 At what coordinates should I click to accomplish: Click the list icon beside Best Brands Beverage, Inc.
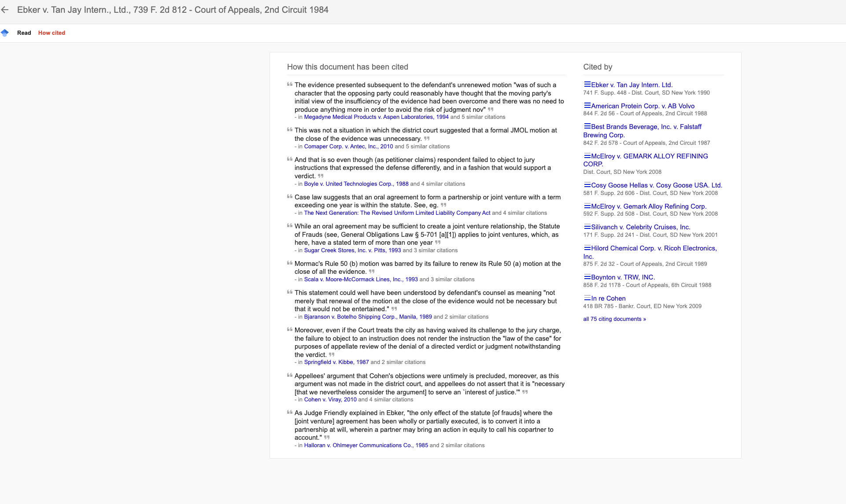pyautogui.click(x=587, y=126)
